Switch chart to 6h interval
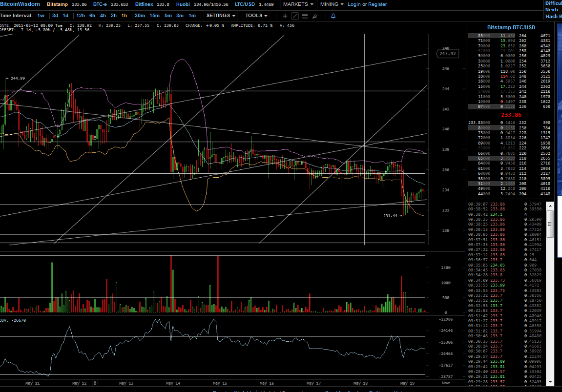Screen dimensions: 562x392 [92, 16]
